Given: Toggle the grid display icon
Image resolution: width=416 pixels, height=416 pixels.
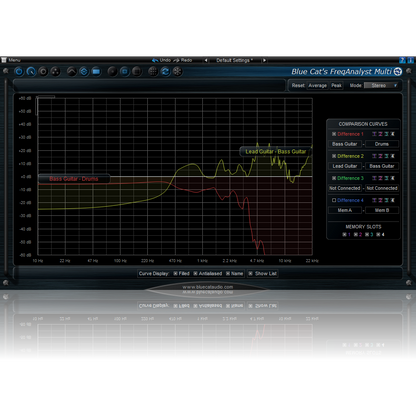Looking at the screenshot, I should pyautogui.click(x=153, y=71).
